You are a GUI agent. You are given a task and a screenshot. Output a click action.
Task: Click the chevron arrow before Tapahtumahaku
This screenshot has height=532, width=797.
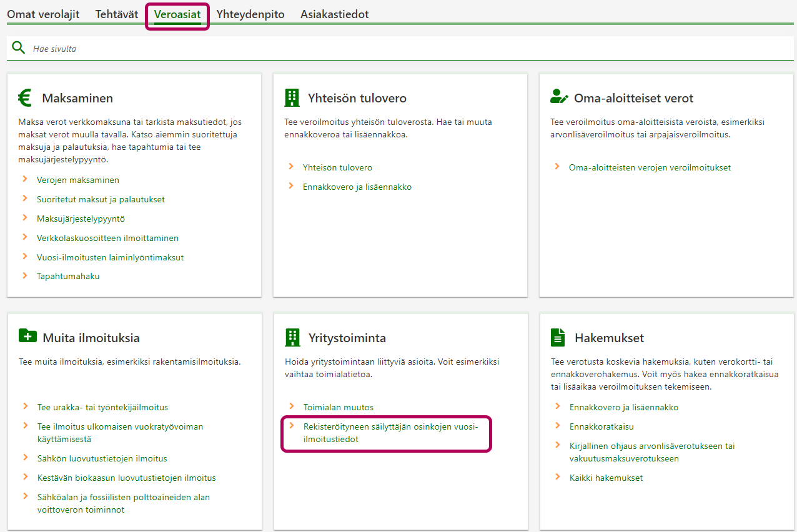click(x=25, y=275)
